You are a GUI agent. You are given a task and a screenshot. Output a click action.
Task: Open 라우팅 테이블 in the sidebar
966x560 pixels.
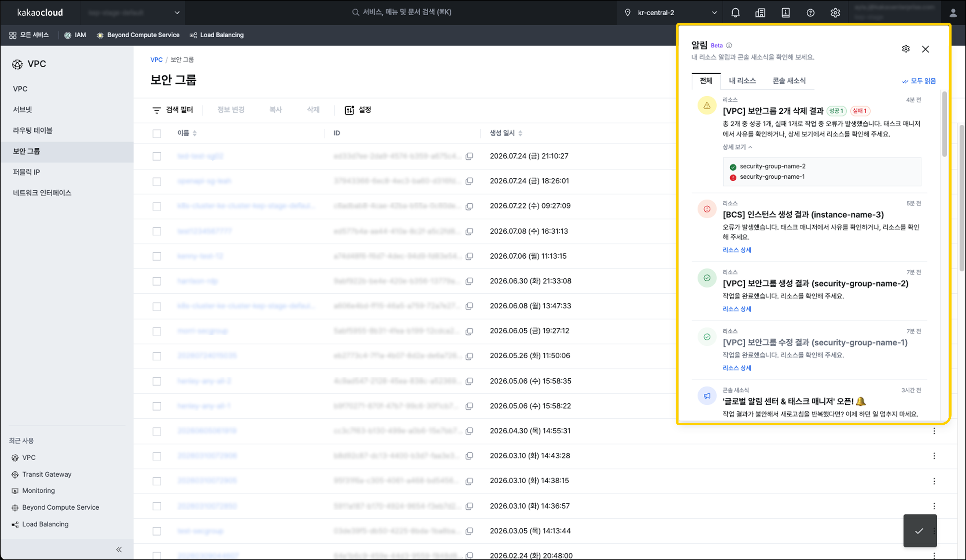tap(33, 130)
